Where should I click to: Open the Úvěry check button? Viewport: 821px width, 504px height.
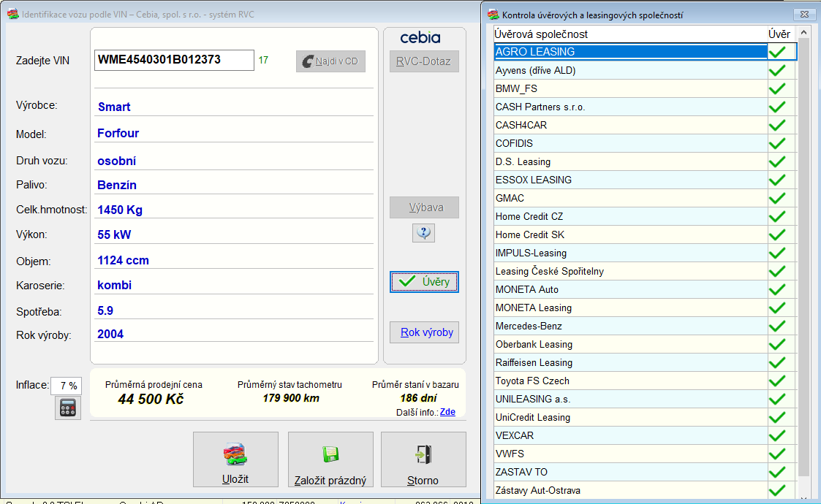(424, 281)
